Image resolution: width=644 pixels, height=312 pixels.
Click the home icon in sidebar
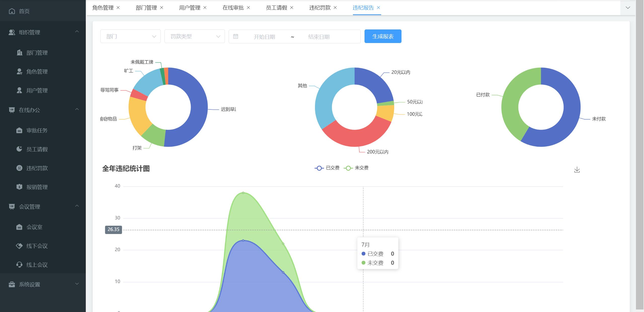pos(12,11)
